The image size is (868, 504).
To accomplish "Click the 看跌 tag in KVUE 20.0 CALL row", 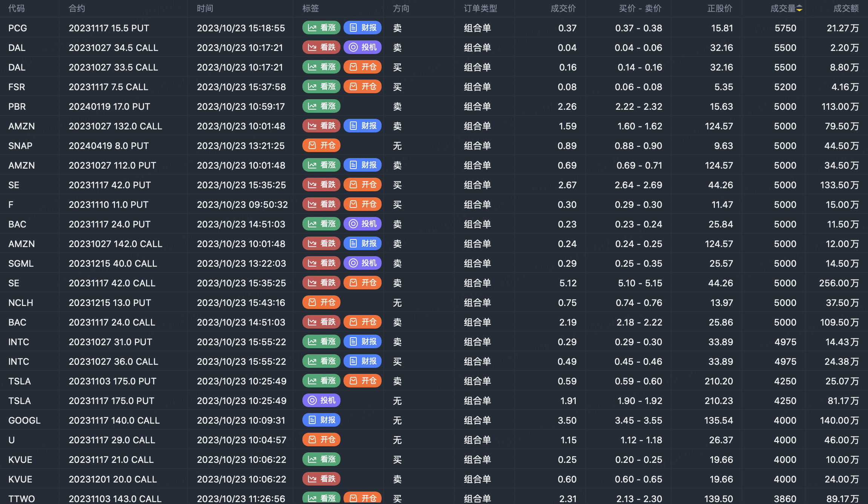I will (x=321, y=479).
